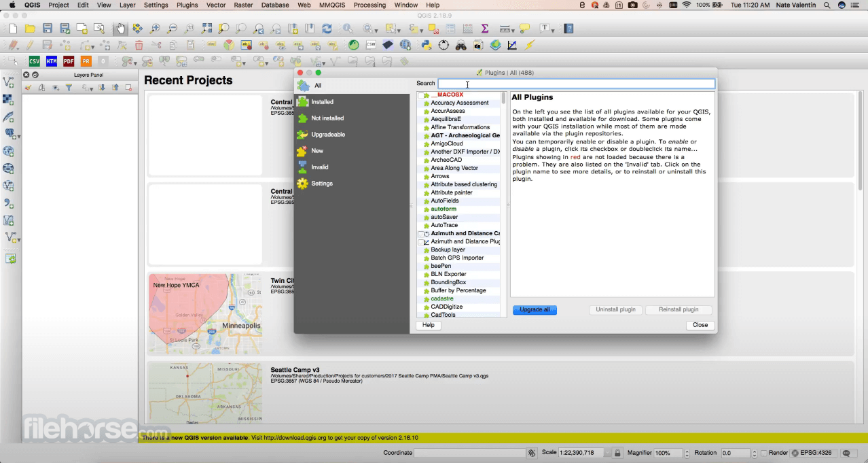The width and height of the screenshot is (868, 463).
Task: Click the blue Refresh arrows icon
Action: click(x=327, y=29)
